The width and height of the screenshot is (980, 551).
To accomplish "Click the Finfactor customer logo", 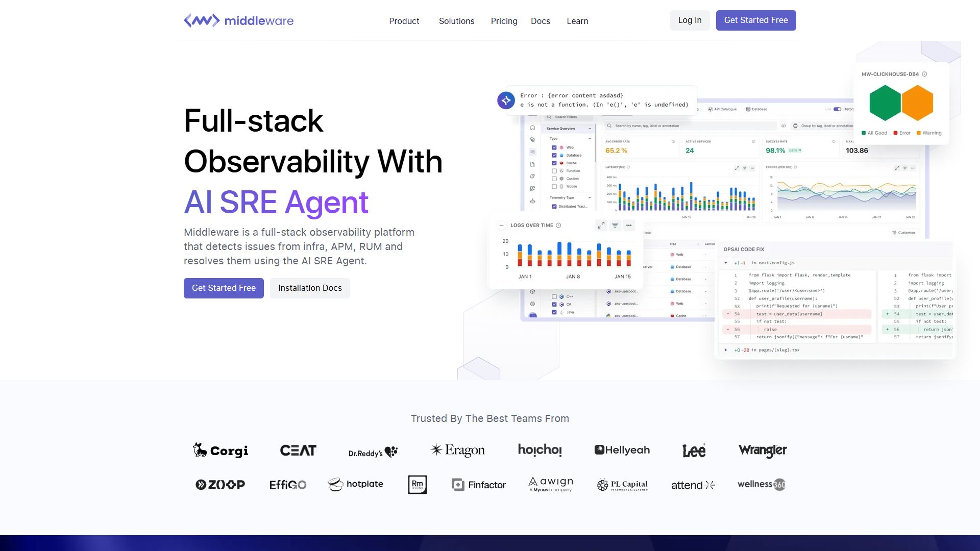I will [x=479, y=485].
